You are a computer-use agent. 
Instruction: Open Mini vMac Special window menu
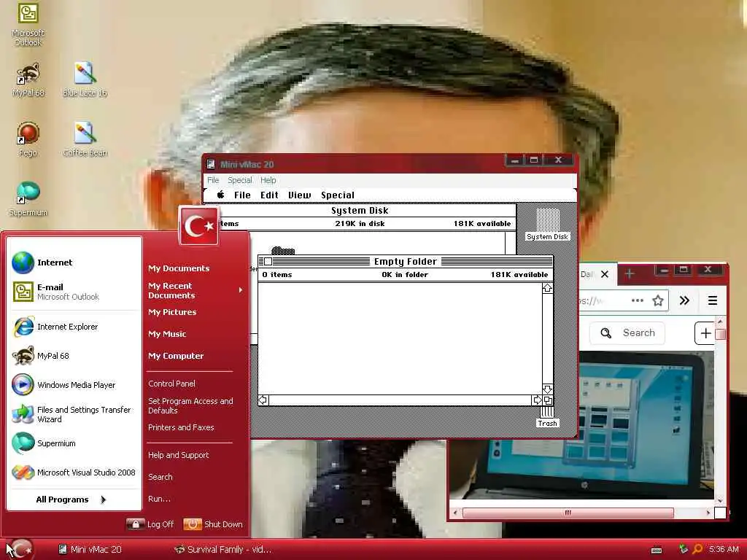coord(239,180)
